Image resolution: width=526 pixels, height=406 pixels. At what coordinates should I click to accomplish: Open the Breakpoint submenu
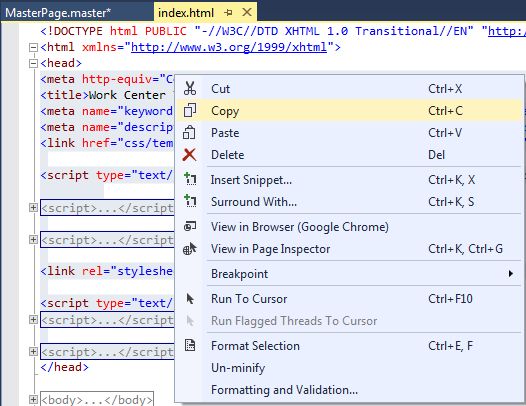point(349,273)
